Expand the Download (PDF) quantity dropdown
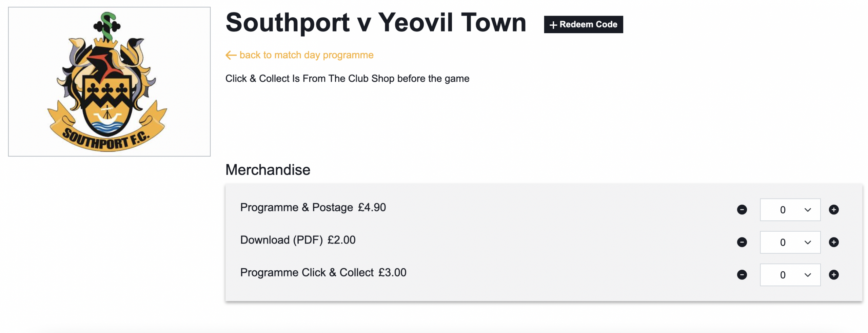Image resolution: width=868 pixels, height=333 pixels. click(790, 242)
